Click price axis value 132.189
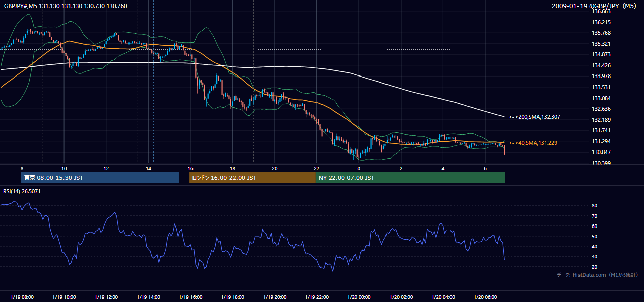Viewport: 644px width, 302px height. click(601, 120)
